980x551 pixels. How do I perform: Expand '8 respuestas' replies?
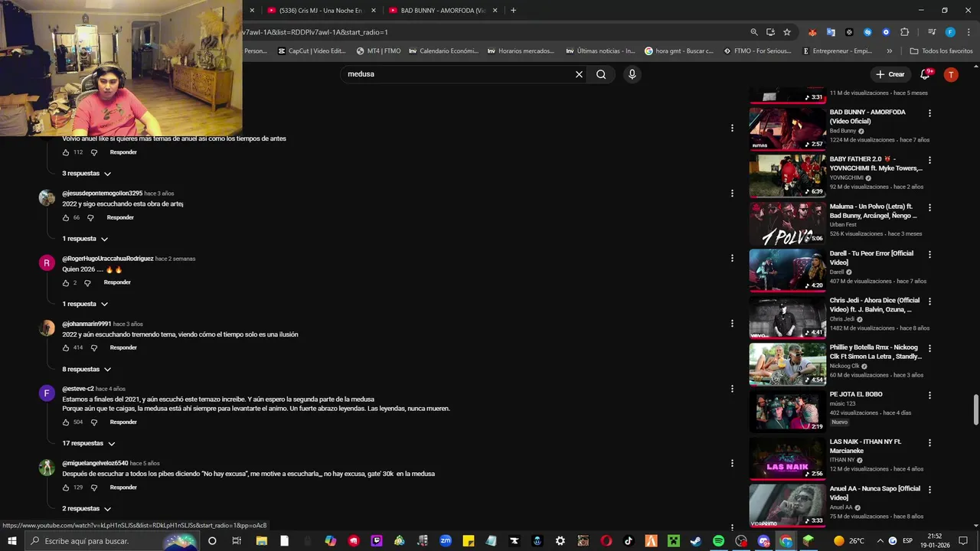(87, 370)
